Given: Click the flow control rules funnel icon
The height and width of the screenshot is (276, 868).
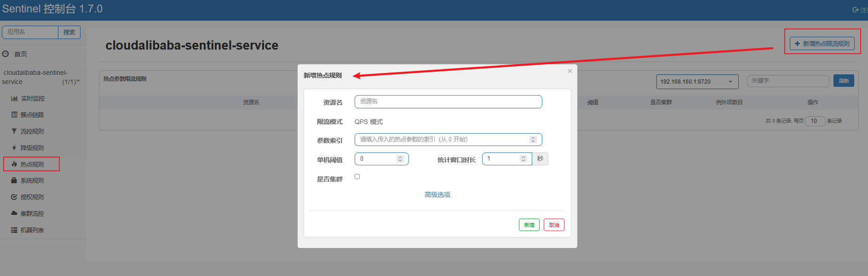Looking at the screenshot, I should coord(14,131).
